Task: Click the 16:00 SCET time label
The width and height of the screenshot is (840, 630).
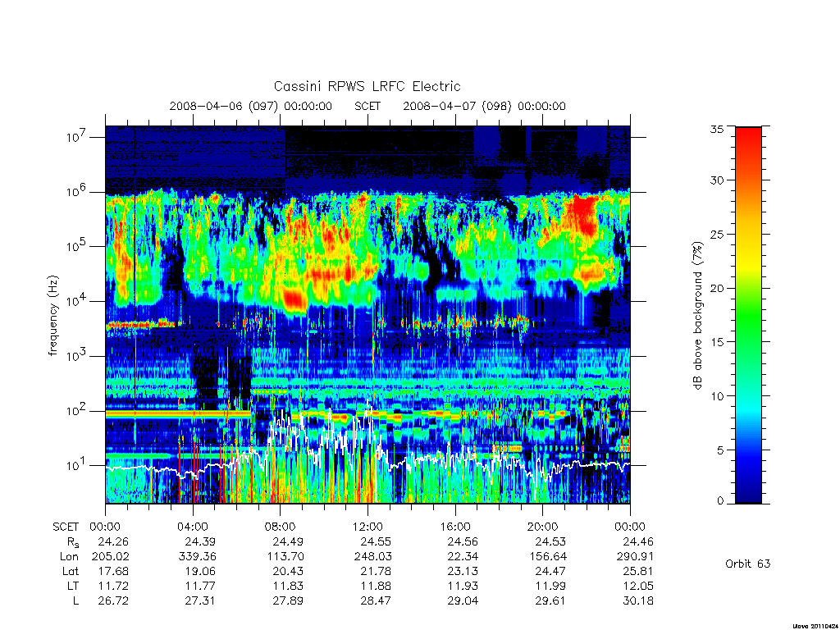Action: 455,527
